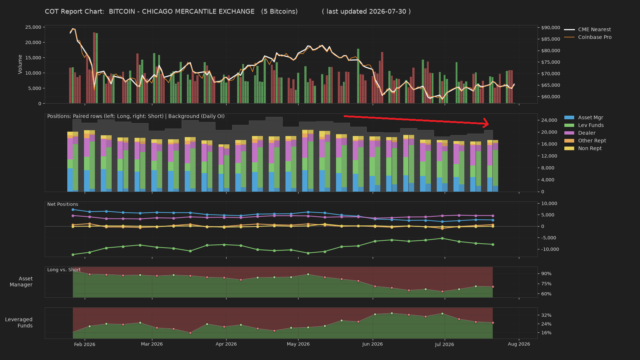Click the '$60,000' price axis tick
The image size is (640, 360).
click(x=551, y=97)
